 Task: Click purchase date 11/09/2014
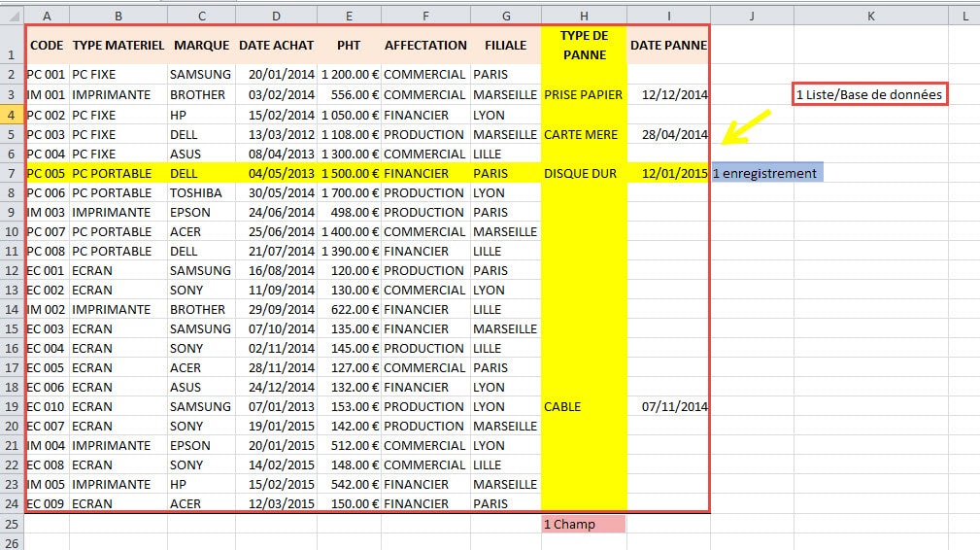point(276,290)
